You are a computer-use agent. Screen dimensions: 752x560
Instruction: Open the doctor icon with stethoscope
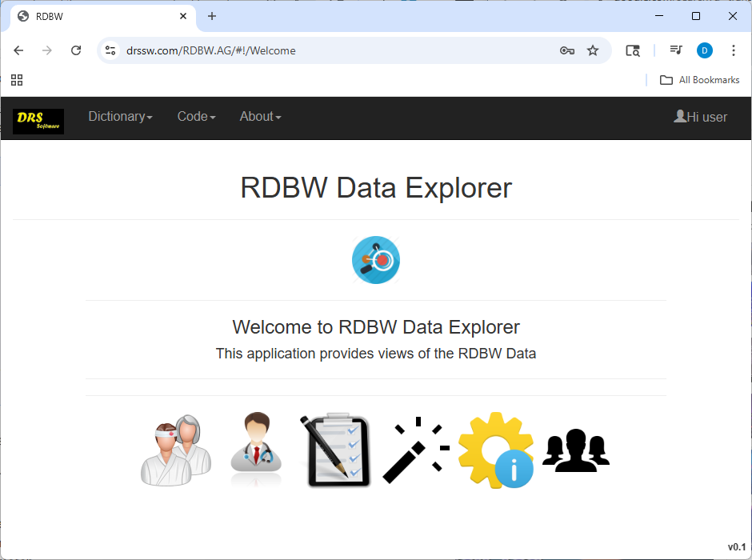256,450
